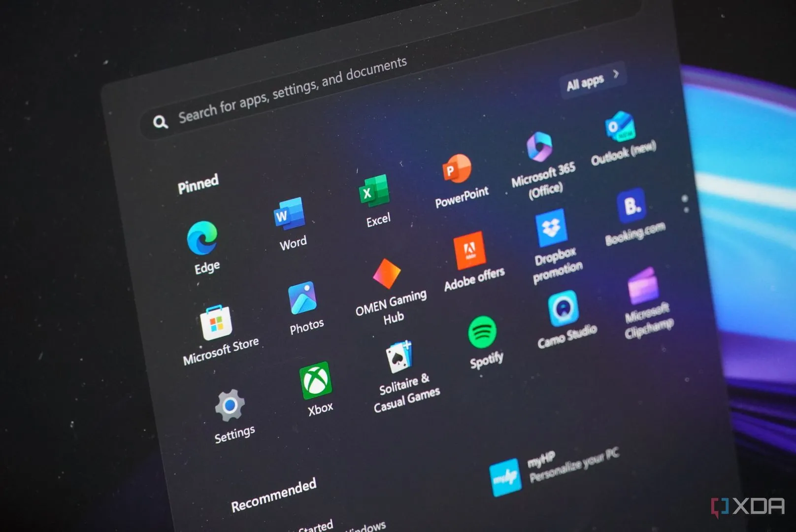Screen dimensions: 796x532
Task: Open Windows Settings
Action: pos(231,405)
